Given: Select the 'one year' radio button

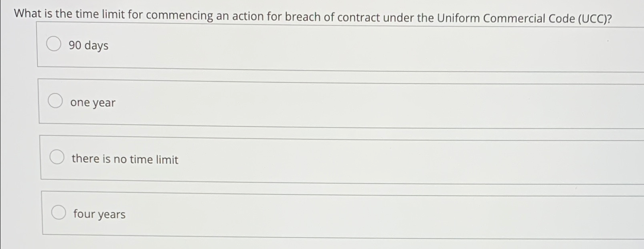Looking at the screenshot, I should click(56, 101).
